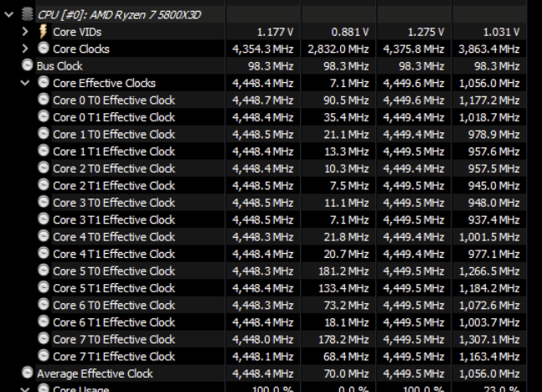This screenshot has width=542, height=392.
Task: Expand the Core Clocks row
Action: 25,49
